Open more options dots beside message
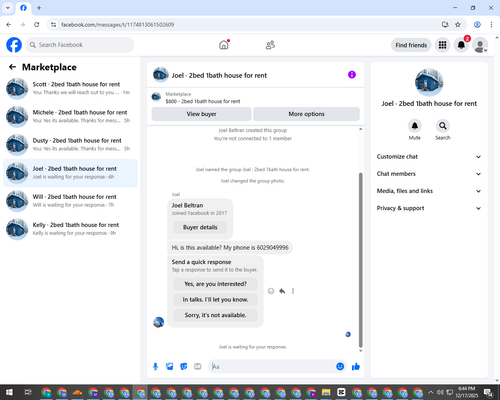Image resolution: width=500 pixels, height=400 pixels. [293, 291]
